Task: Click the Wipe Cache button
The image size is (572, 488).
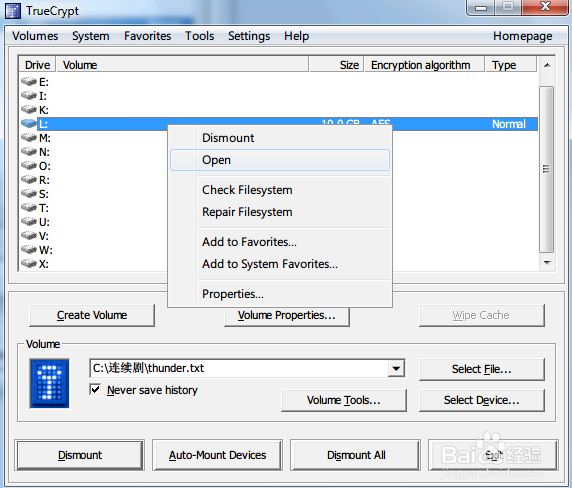Action: pyautogui.click(x=482, y=315)
